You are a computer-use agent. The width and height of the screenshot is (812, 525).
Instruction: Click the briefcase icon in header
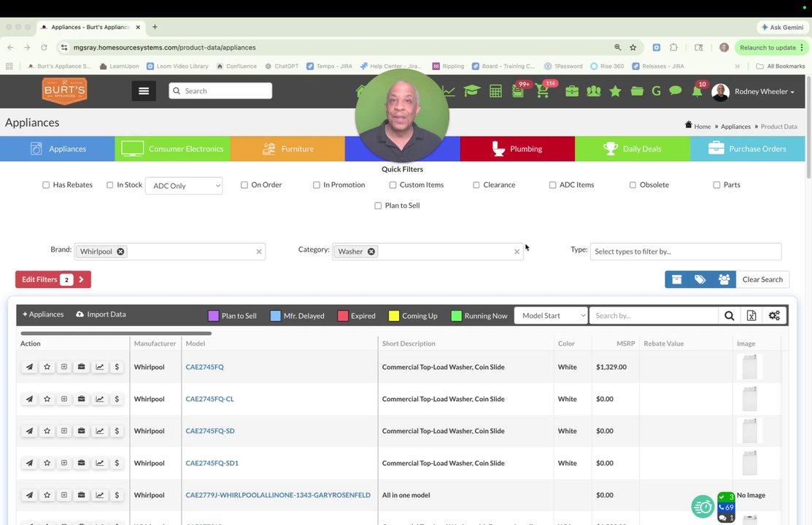[572, 91]
